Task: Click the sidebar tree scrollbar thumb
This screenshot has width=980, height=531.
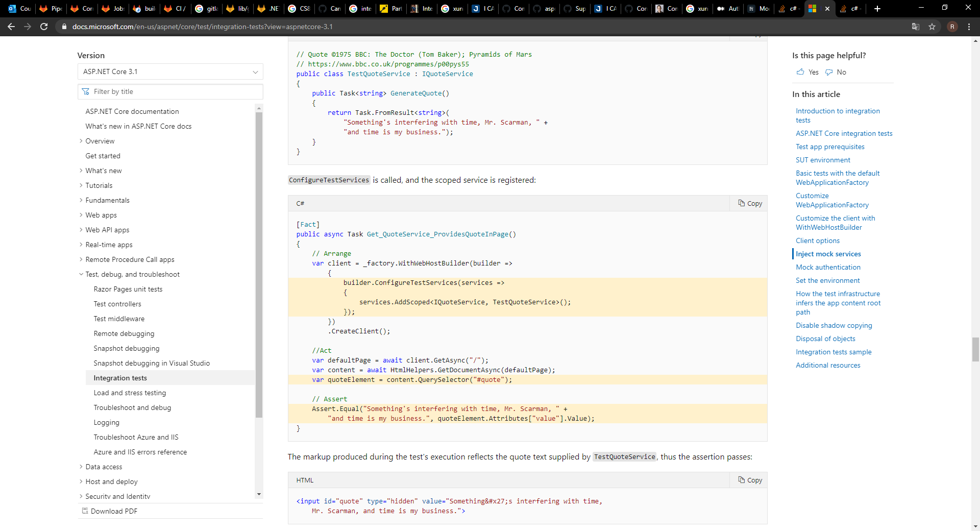Action: pyautogui.click(x=259, y=264)
